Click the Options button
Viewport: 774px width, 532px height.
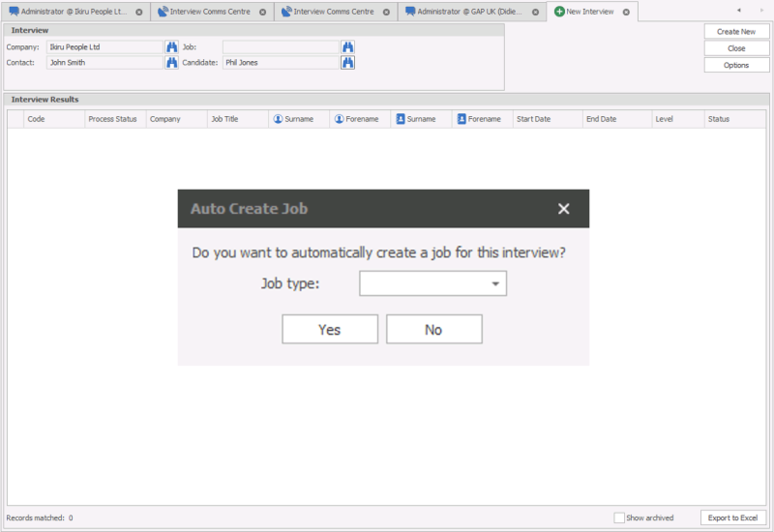[x=736, y=65]
